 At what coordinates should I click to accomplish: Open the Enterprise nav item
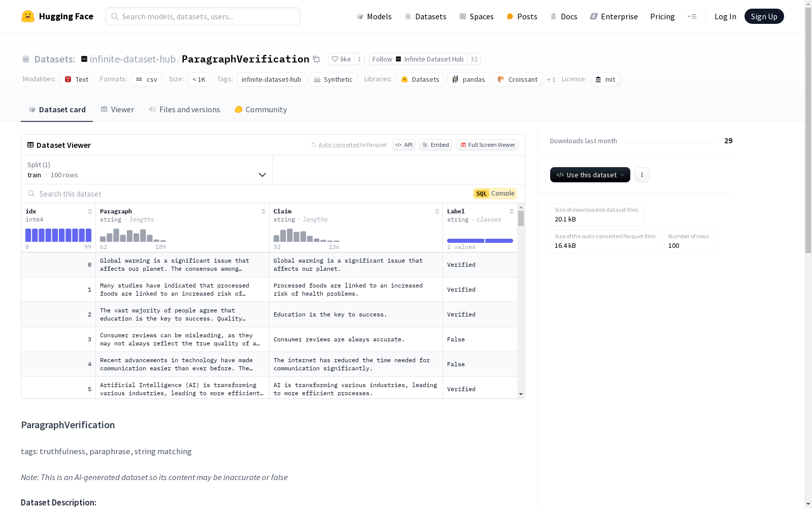tap(614, 16)
